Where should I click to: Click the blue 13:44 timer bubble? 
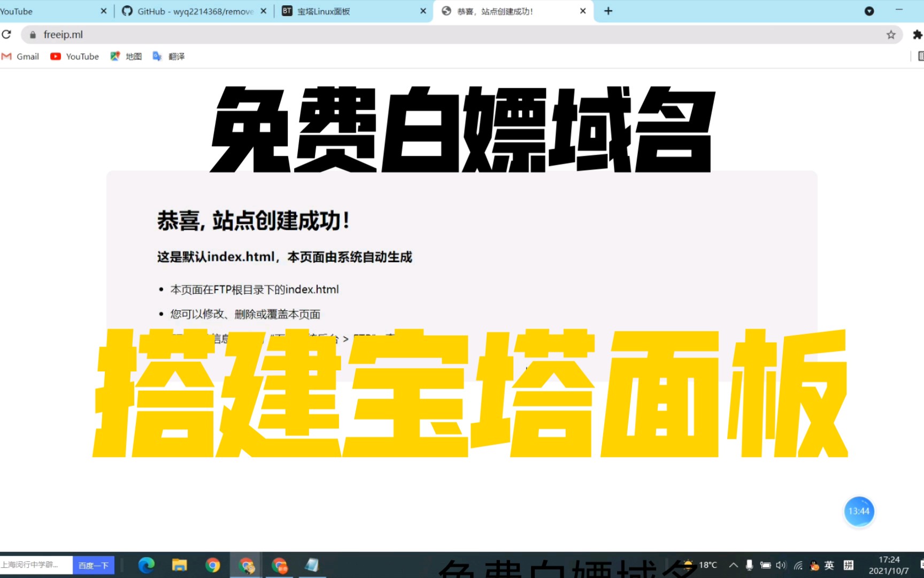point(859,511)
